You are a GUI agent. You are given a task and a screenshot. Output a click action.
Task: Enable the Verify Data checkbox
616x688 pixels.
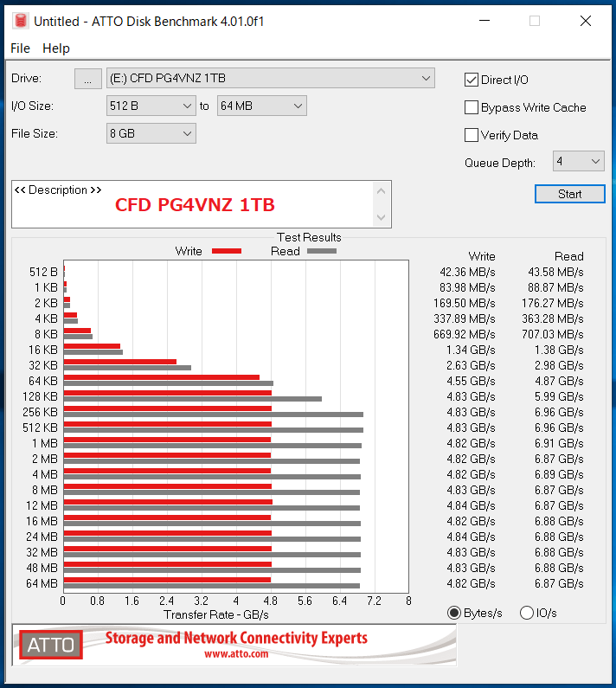472,135
